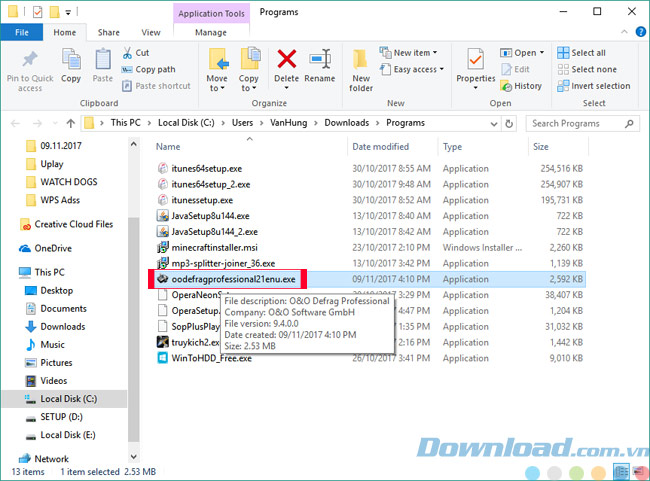Screen dimensions: 650x481
Task: Open the Recent locations dropdown arrow
Action: click(55, 123)
